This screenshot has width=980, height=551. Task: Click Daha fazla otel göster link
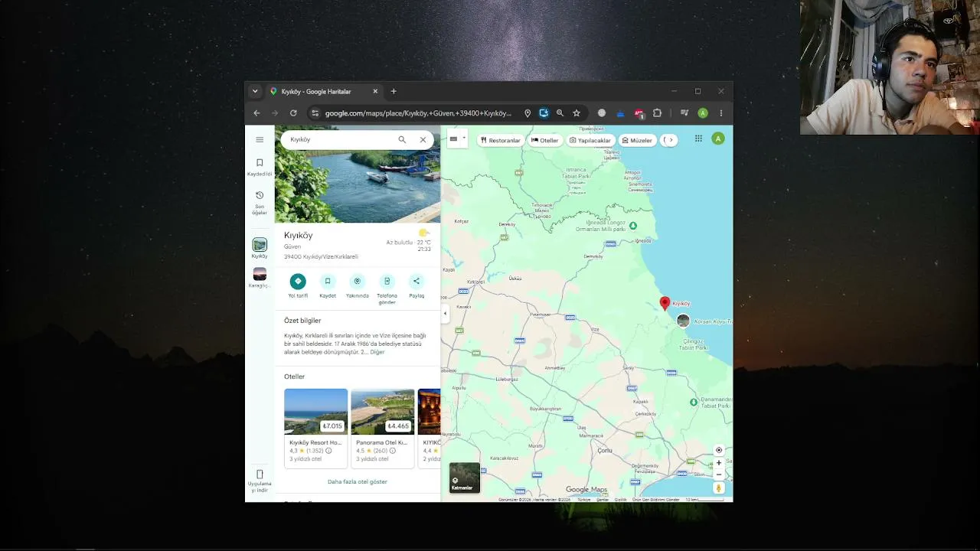click(358, 482)
